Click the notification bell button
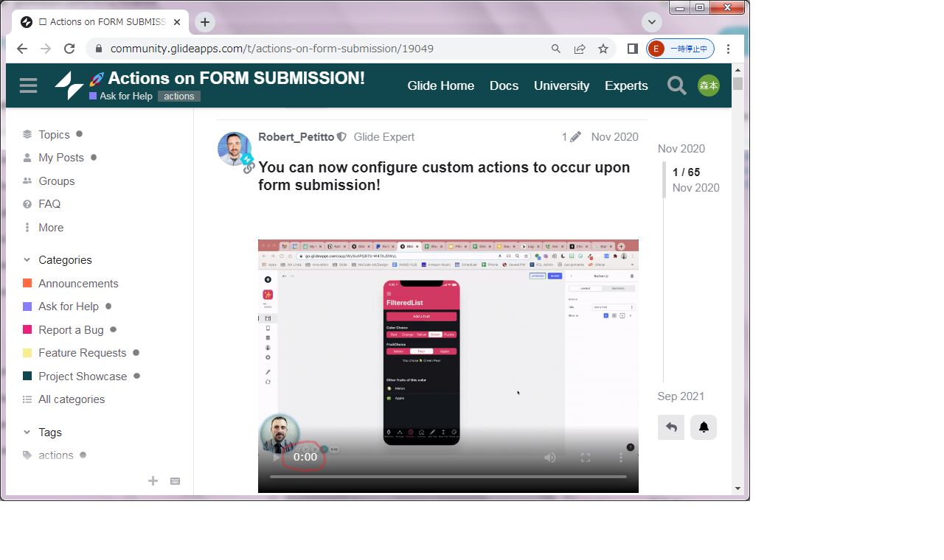 click(704, 427)
